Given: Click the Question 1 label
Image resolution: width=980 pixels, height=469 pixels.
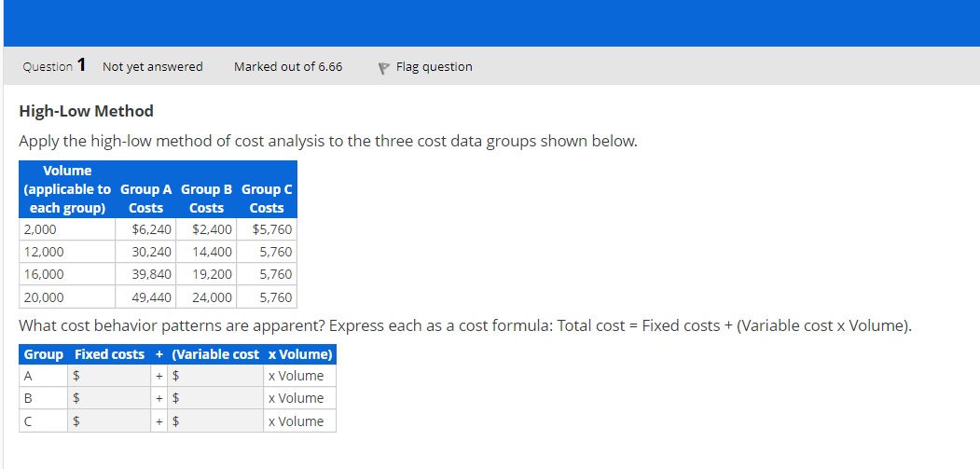Looking at the screenshot, I should pyautogui.click(x=54, y=66).
